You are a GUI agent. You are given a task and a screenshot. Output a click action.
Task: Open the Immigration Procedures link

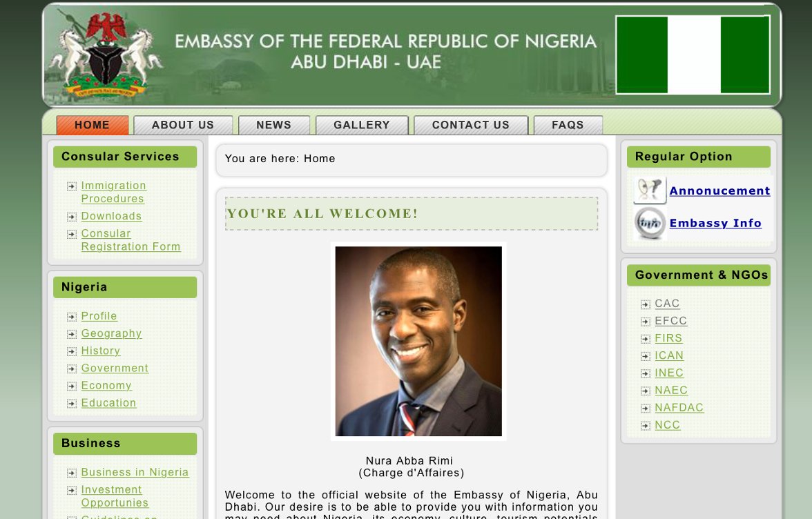(x=113, y=192)
